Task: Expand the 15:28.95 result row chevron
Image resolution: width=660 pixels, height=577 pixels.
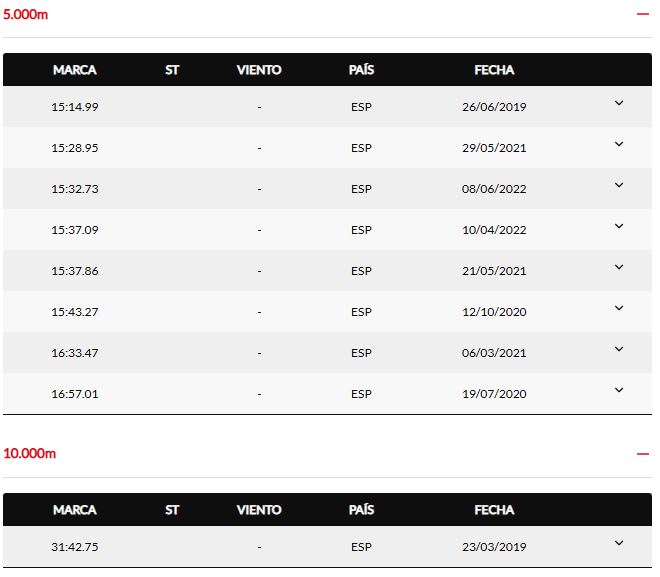Action: pyautogui.click(x=618, y=144)
